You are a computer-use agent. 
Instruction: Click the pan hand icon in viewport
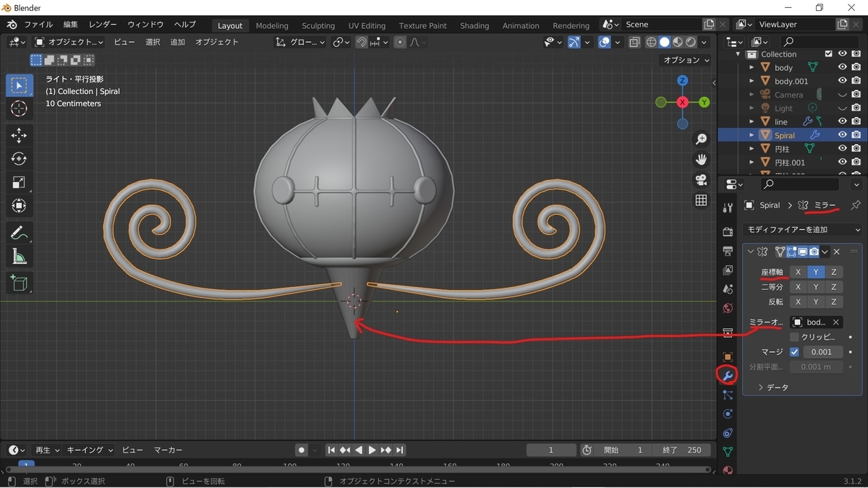pyautogui.click(x=701, y=159)
